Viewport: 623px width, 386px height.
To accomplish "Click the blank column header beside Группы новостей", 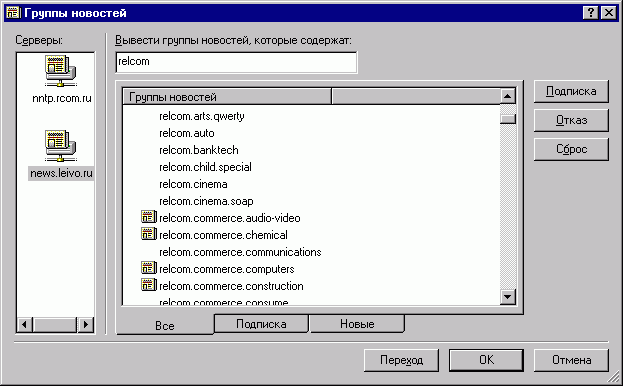I will click(x=416, y=96).
